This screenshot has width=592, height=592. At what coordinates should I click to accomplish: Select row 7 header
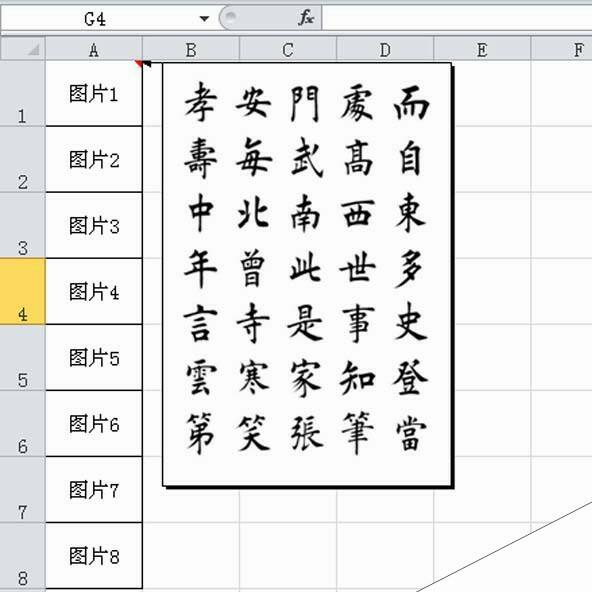(x=23, y=489)
